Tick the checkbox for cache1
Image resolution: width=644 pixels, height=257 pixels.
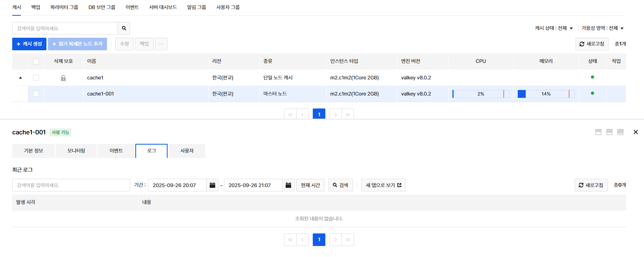(x=36, y=78)
